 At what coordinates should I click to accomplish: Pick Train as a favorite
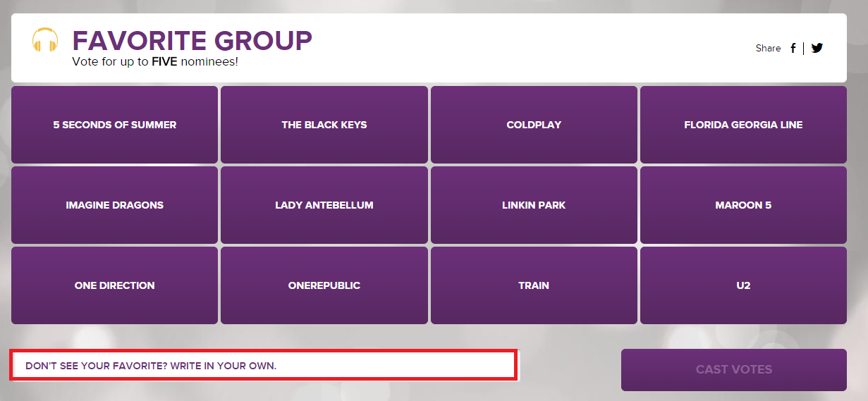pyautogui.click(x=534, y=285)
